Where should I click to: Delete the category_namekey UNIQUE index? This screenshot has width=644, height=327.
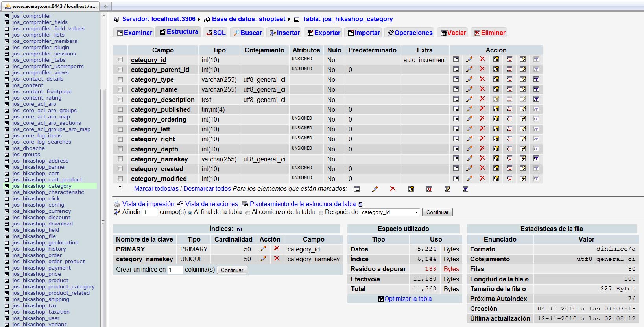pyautogui.click(x=277, y=259)
